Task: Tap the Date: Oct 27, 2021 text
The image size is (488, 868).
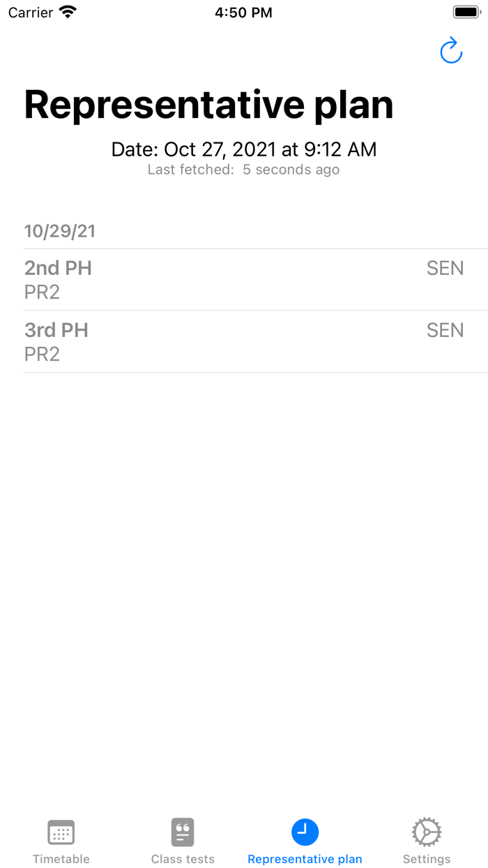Action: pyautogui.click(x=244, y=149)
